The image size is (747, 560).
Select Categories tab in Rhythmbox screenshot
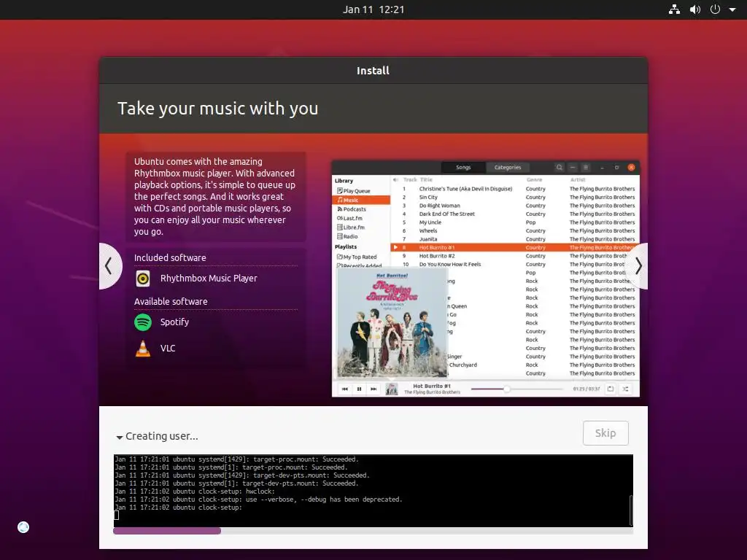click(508, 167)
